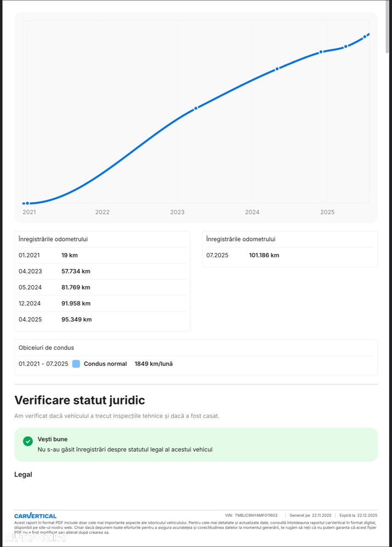Select the April 2025 data point on chart
Viewport: 392px width, 547px height.
[346, 47]
